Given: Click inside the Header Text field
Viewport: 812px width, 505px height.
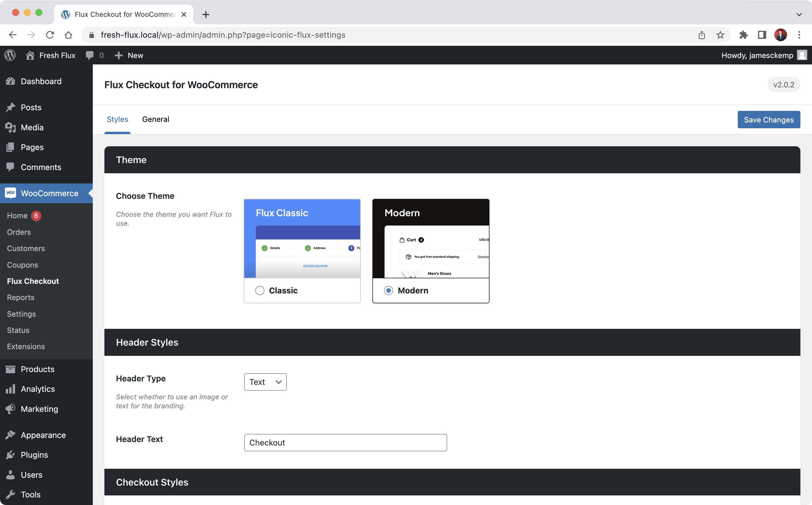Looking at the screenshot, I should coord(345,442).
